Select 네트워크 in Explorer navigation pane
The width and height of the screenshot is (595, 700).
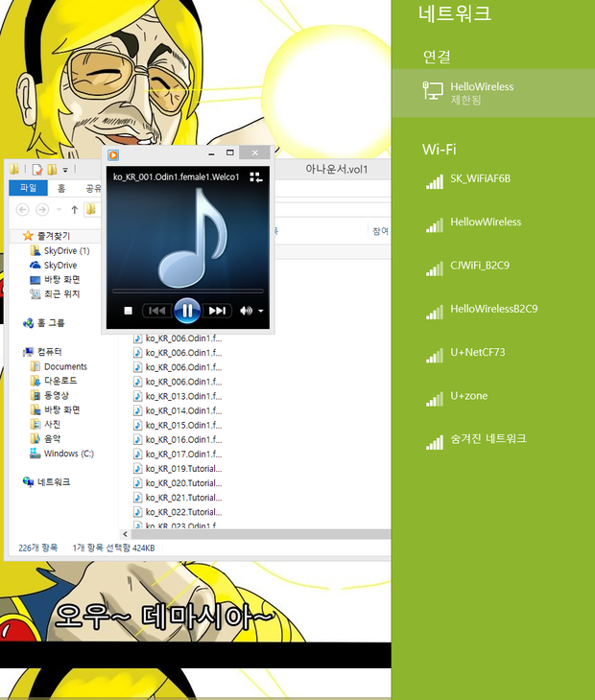point(54,482)
